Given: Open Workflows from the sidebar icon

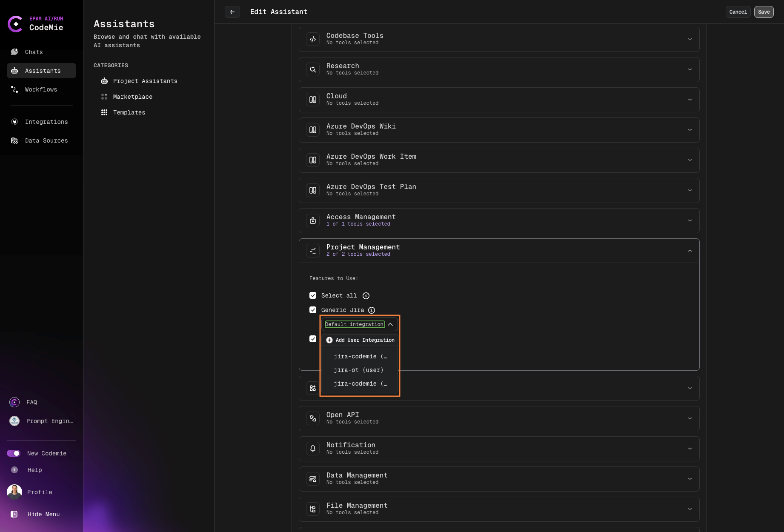Looking at the screenshot, I should pyautogui.click(x=14, y=89).
